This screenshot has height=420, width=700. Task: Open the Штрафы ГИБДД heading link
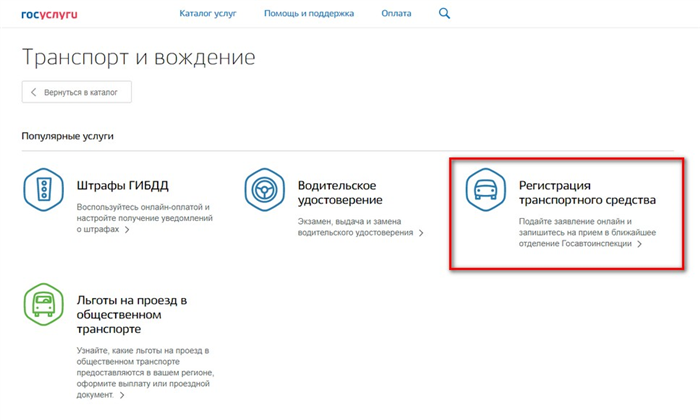(x=122, y=185)
